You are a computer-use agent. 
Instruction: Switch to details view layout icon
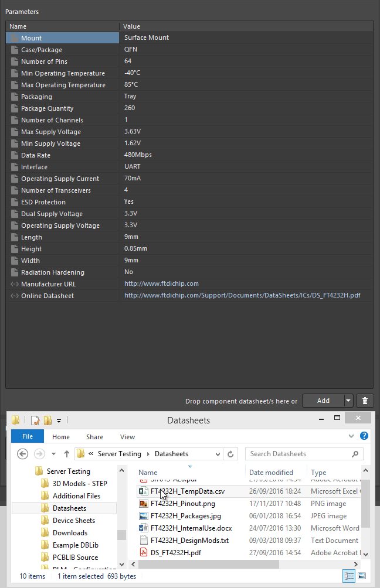[x=349, y=576]
